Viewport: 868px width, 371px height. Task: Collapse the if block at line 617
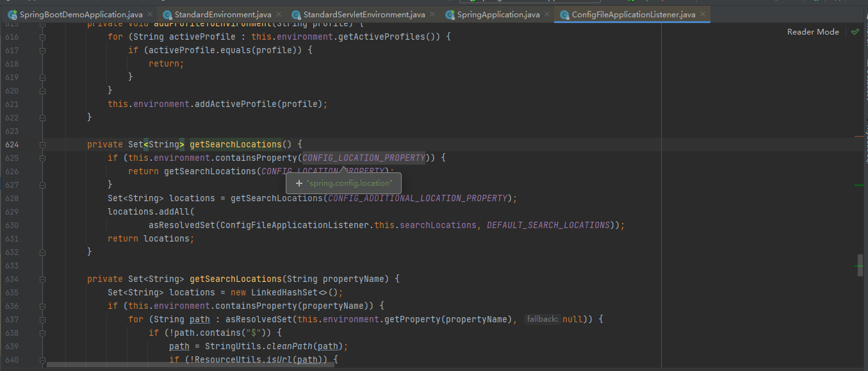42,50
